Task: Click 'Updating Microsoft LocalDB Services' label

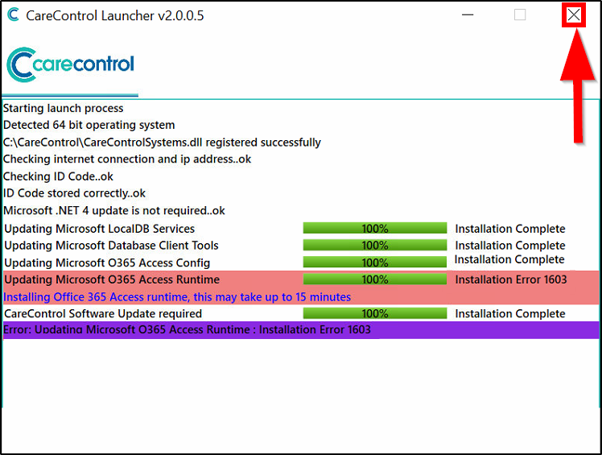Action: click(99, 228)
